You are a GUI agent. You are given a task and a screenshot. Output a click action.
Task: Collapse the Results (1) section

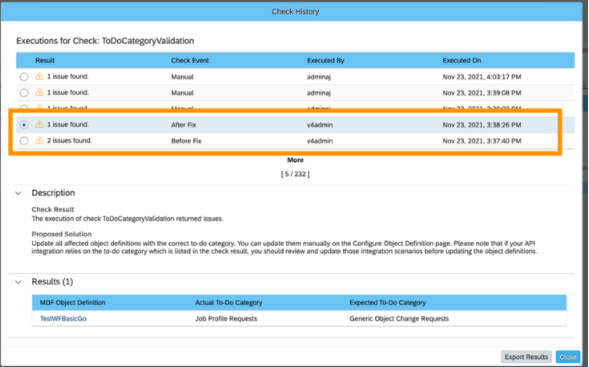pos(18,282)
